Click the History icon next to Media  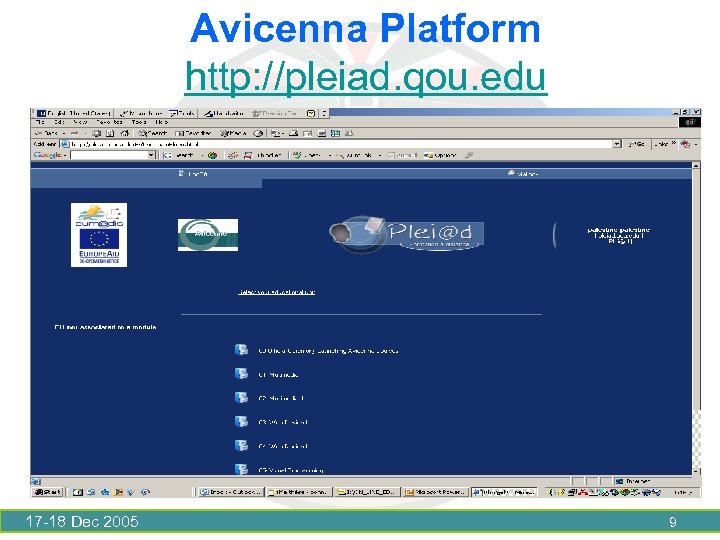pos(259,133)
